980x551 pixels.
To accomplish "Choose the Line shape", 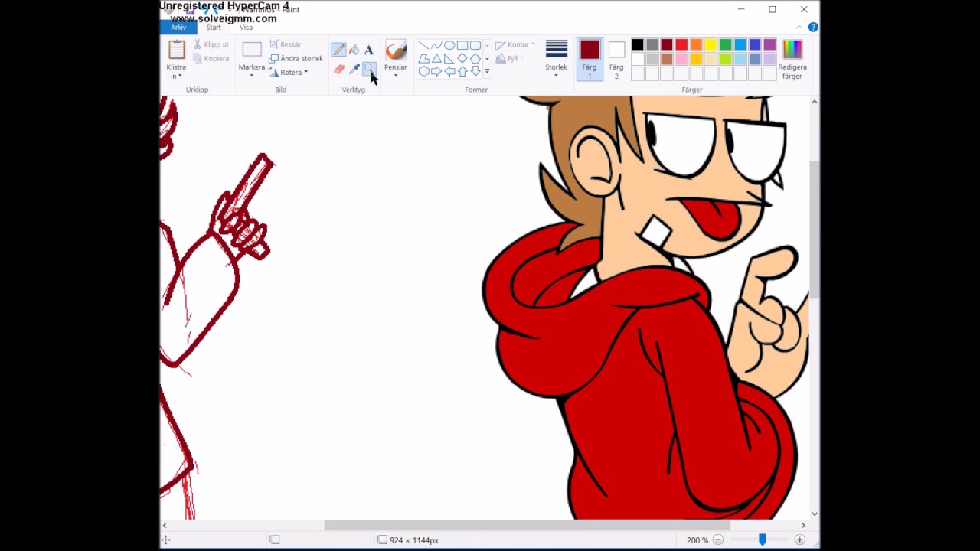I will pyautogui.click(x=423, y=45).
